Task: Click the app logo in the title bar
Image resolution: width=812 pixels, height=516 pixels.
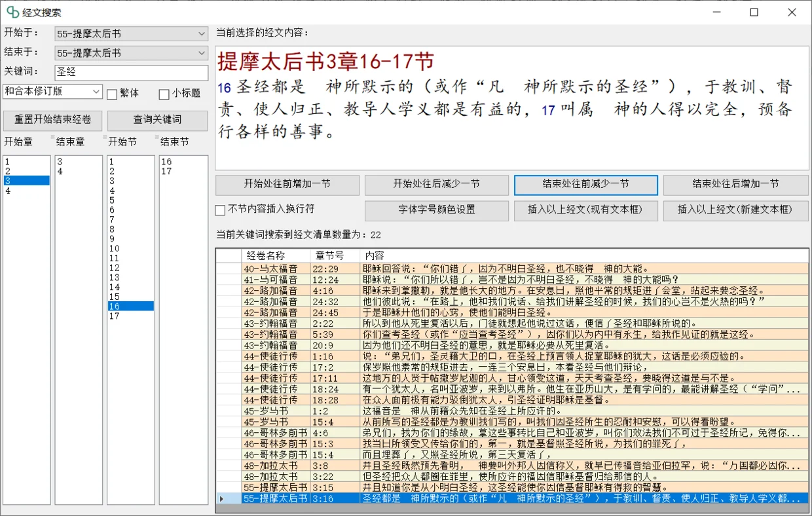Action: pyautogui.click(x=12, y=12)
